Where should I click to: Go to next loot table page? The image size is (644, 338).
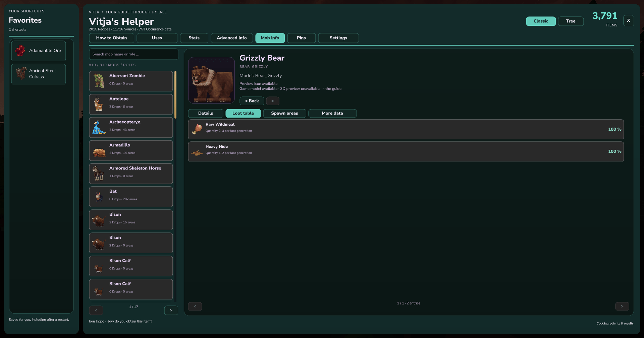(622, 306)
